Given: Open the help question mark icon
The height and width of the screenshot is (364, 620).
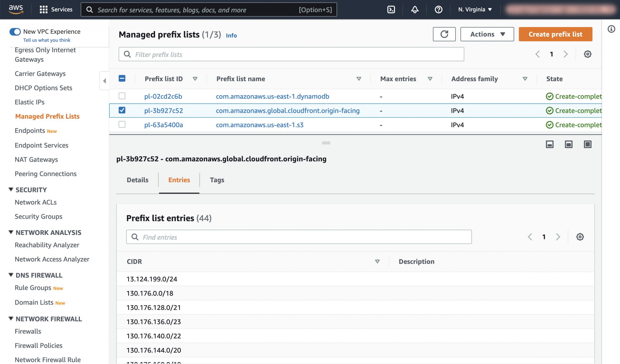Looking at the screenshot, I should coord(438,9).
